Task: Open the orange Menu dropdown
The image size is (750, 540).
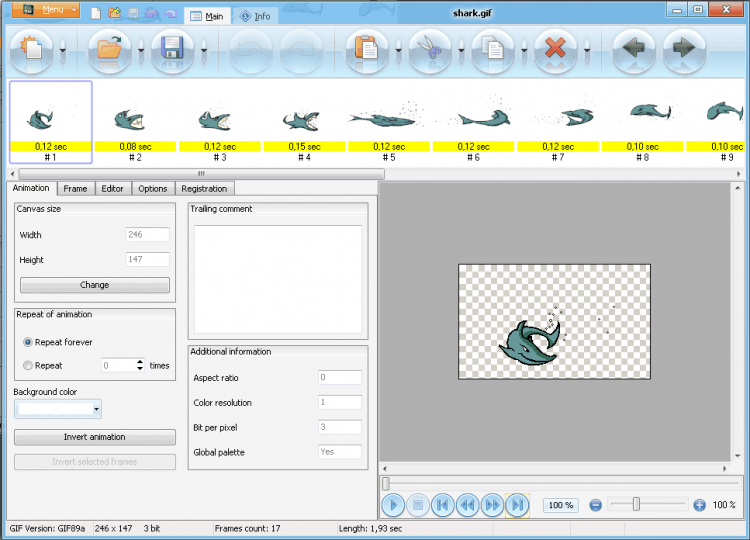Action: 46,10
